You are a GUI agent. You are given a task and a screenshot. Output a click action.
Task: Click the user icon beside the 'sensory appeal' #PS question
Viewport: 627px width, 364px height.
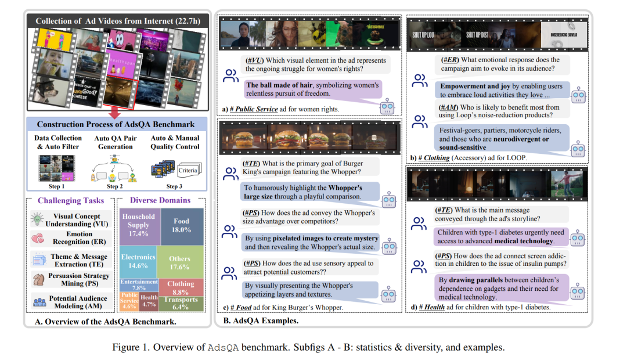point(229,273)
